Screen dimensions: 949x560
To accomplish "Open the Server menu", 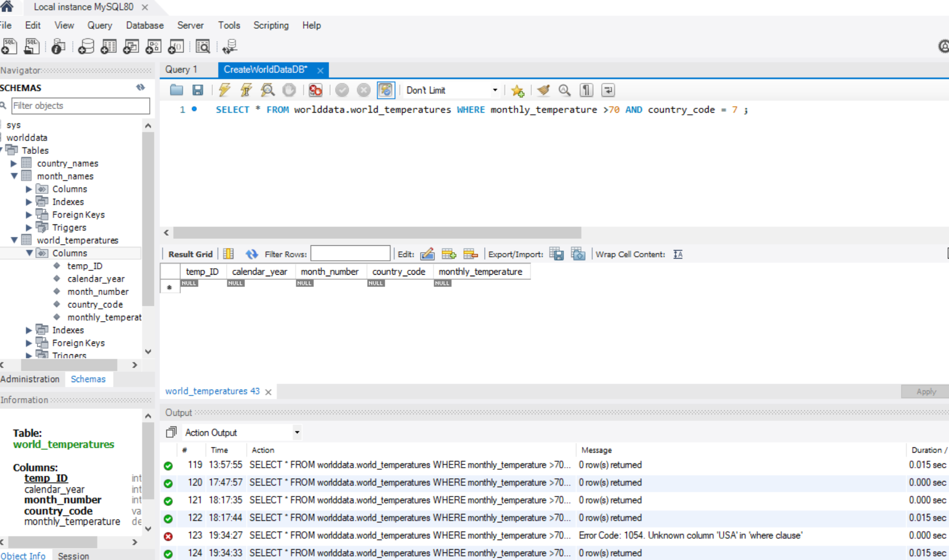I will coord(190,25).
